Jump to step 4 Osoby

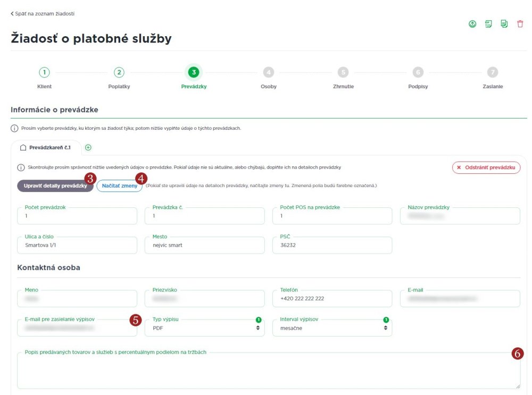point(269,73)
